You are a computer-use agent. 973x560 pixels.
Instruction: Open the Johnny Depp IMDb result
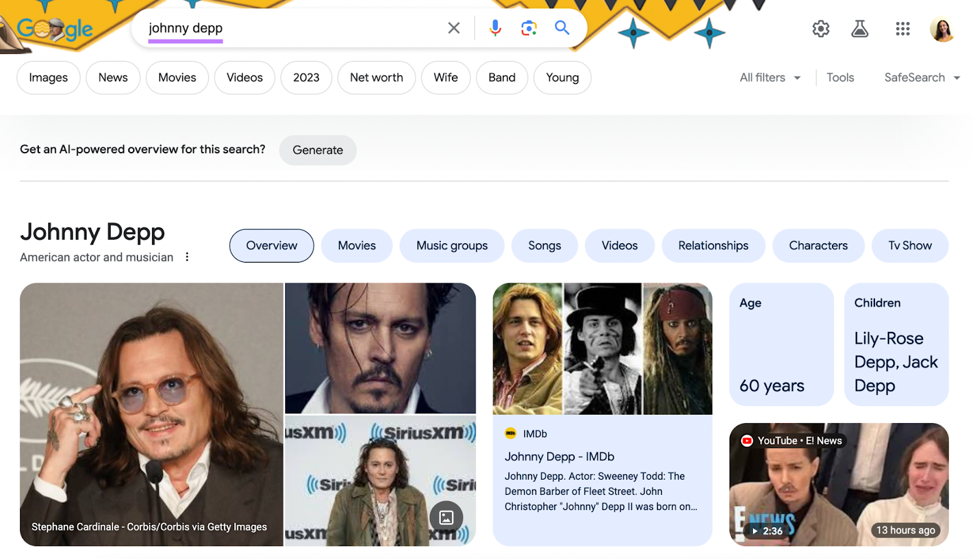(559, 456)
